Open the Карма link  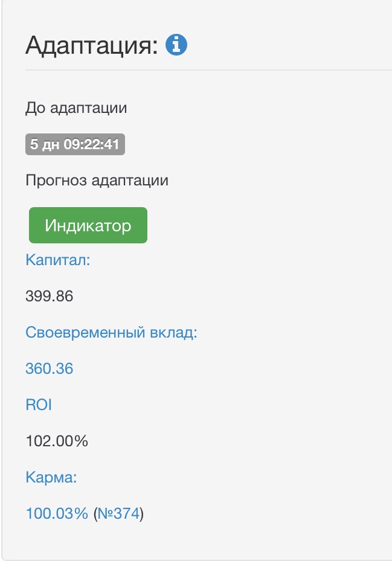51,477
